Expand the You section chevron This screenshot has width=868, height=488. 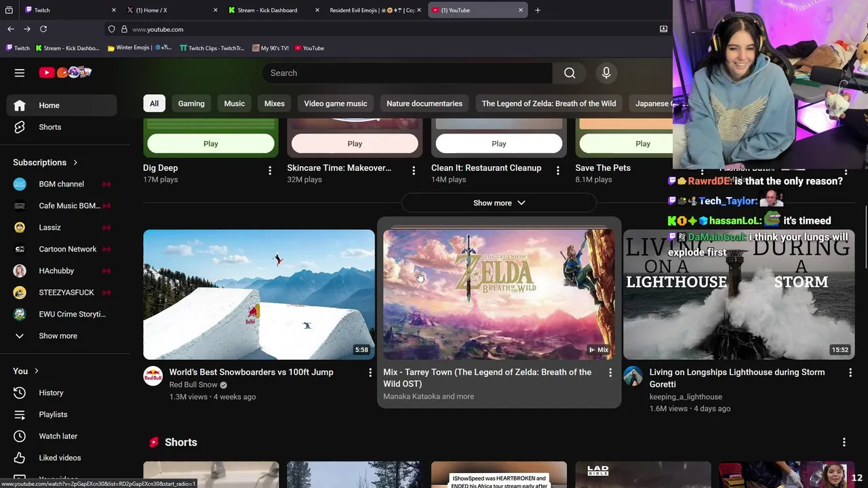(x=37, y=371)
